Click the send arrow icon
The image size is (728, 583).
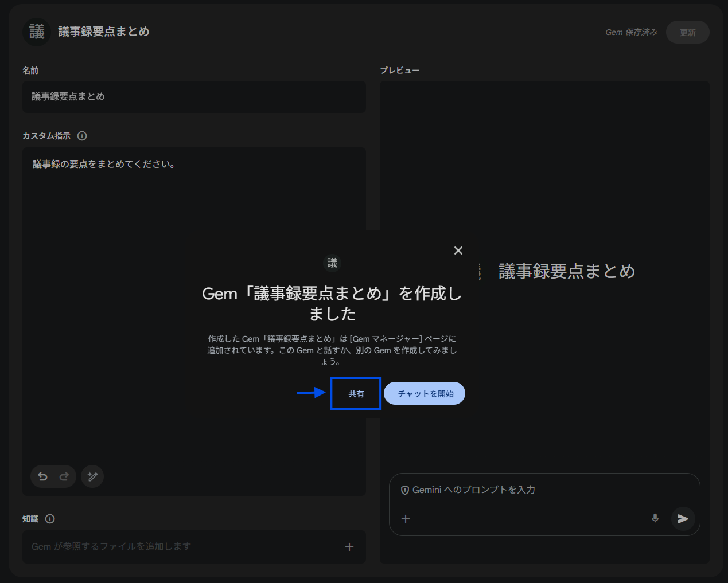tap(683, 519)
